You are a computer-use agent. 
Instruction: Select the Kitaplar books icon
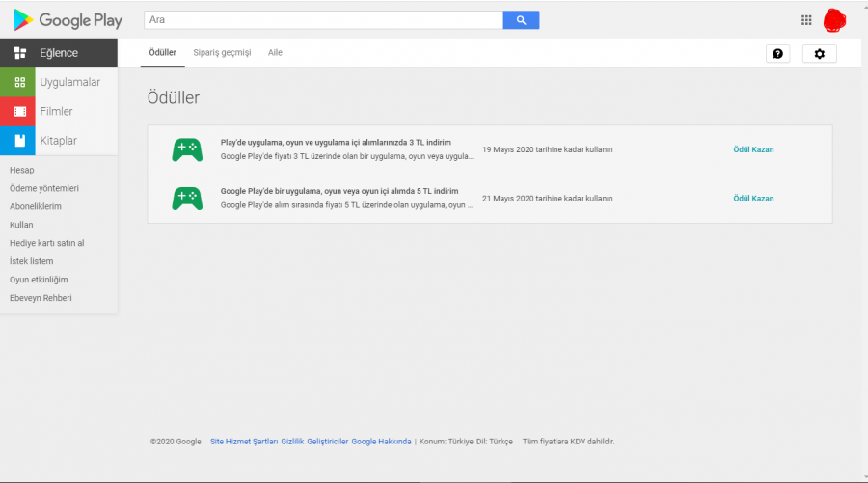19,140
